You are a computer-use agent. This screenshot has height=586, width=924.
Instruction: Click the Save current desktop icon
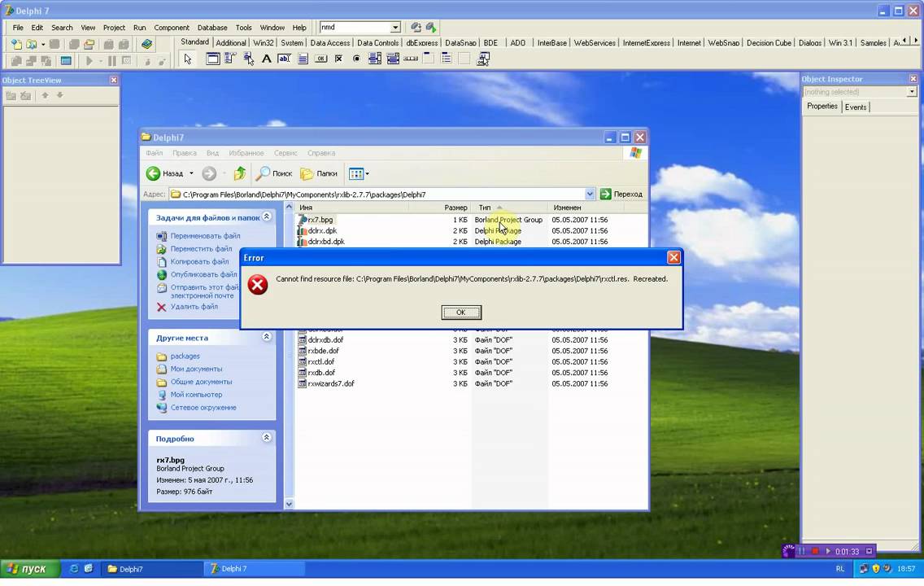coord(416,27)
